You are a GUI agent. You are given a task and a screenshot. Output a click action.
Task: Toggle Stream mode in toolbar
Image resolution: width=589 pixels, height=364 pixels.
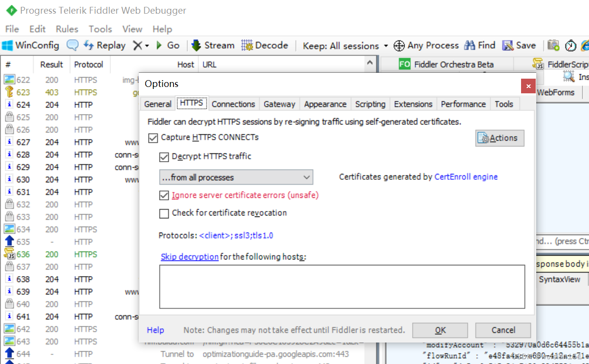coord(213,45)
